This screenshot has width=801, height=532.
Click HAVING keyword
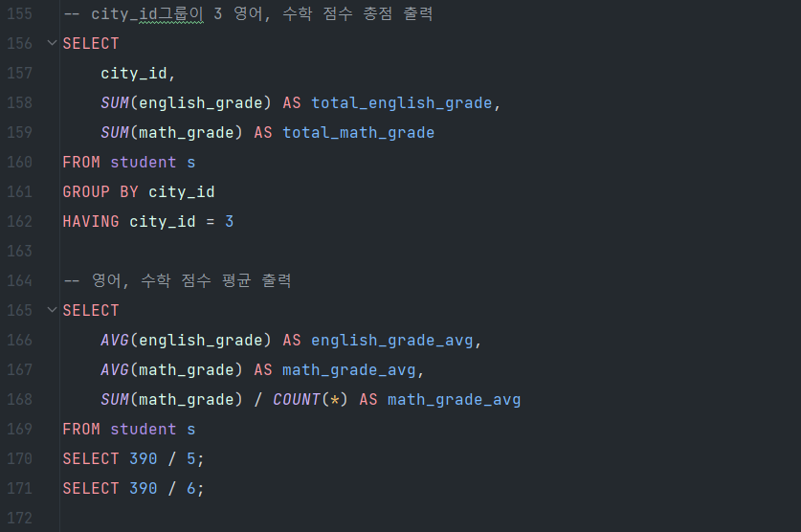(91, 222)
